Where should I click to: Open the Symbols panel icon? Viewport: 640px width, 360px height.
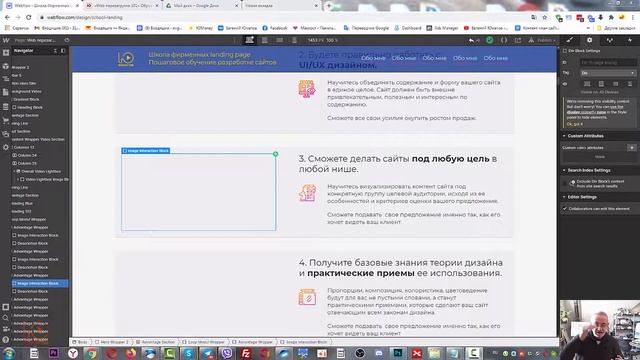coord(6,66)
